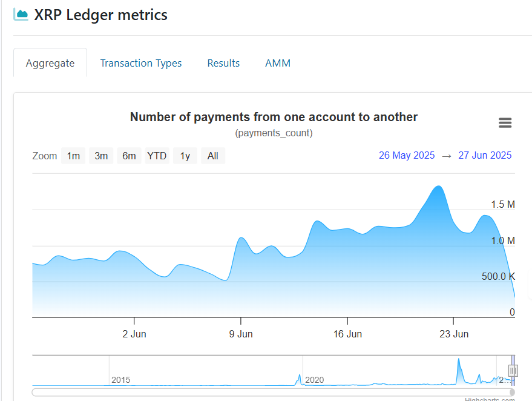The width and height of the screenshot is (532, 401).
Task: Open the chart context menu (hamburger icon)
Action: coord(505,122)
